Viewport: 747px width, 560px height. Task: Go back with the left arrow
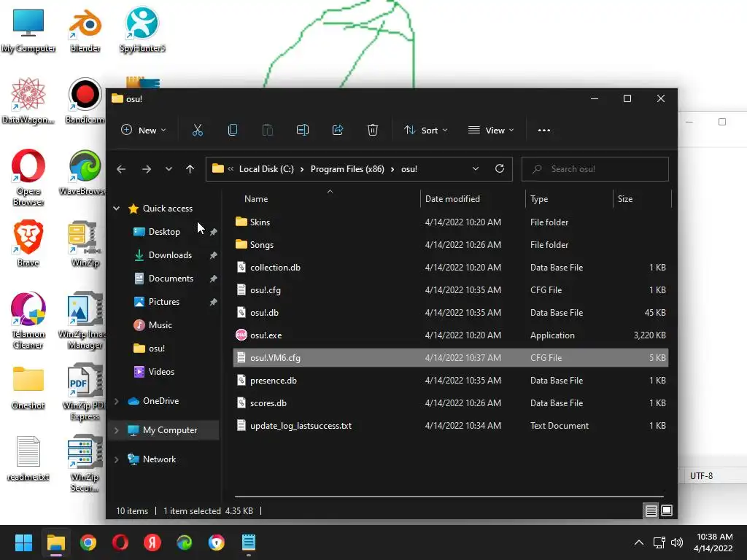point(121,169)
